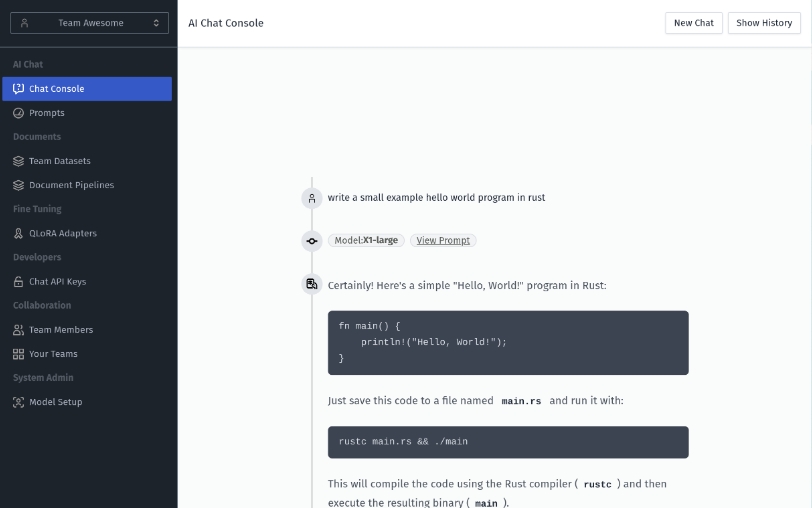Click the assistant response avatar icon

point(312,284)
